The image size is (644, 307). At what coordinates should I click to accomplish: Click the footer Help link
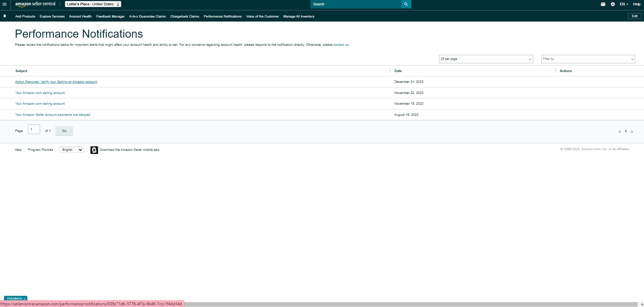click(18, 150)
